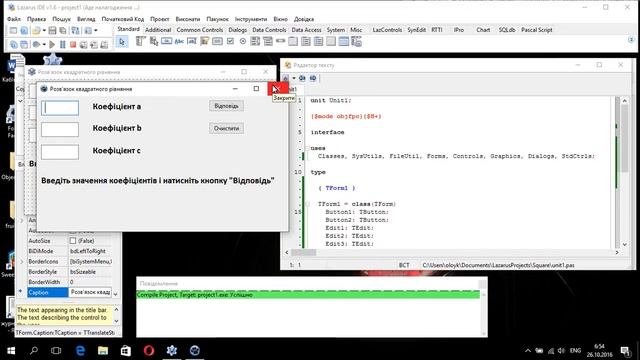Image resolution: width=640 pixels, height=360 pixels.
Task: Open the Виконати menu
Action: click(188, 19)
